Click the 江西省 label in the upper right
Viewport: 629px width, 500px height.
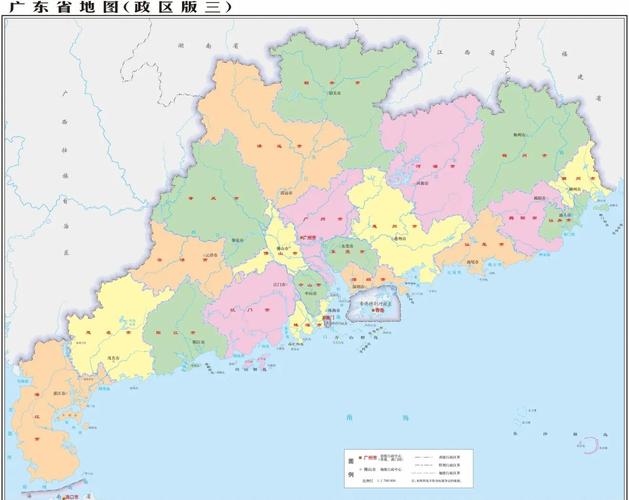(467, 53)
